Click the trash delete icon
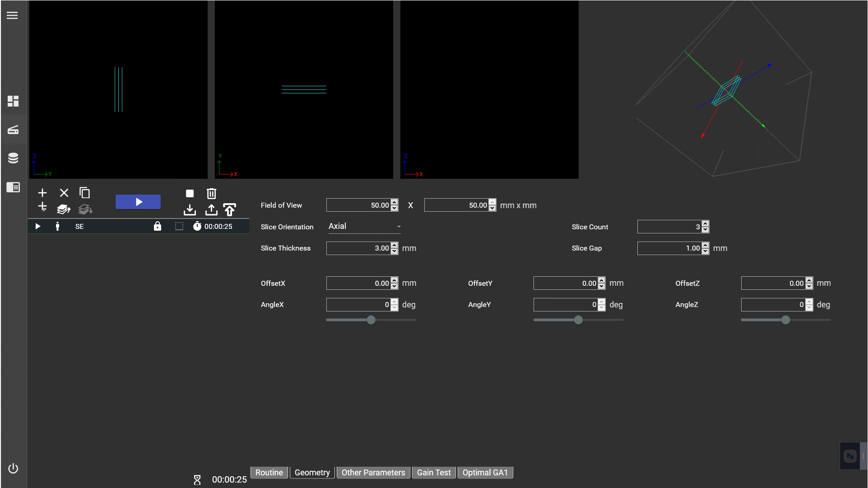Viewport: 868px width, 488px height. click(211, 194)
